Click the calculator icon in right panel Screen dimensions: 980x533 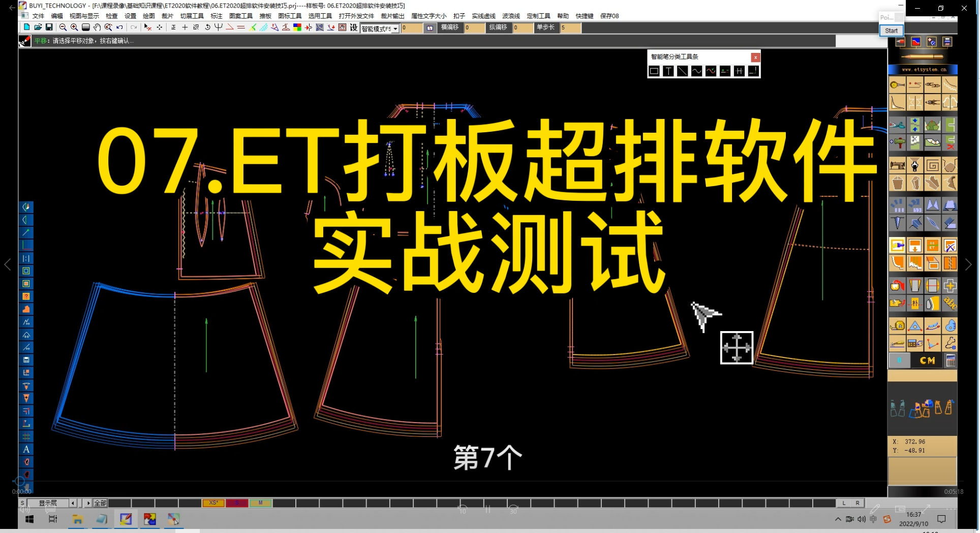click(950, 361)
